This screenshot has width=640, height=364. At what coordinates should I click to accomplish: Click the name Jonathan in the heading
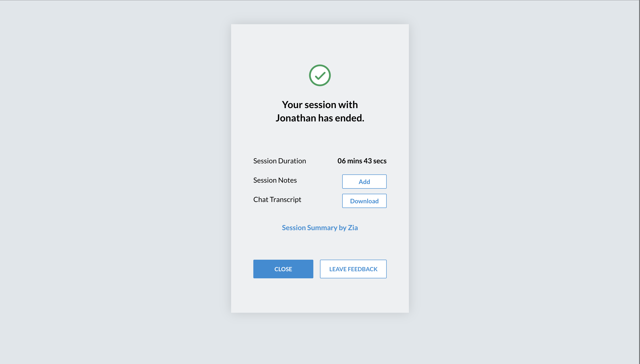point(296,118)
